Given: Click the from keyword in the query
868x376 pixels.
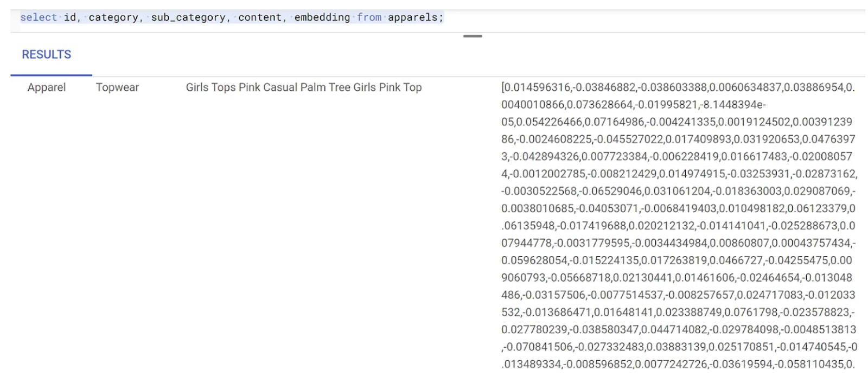Looking at the screenshot, I should coord(369,17).
